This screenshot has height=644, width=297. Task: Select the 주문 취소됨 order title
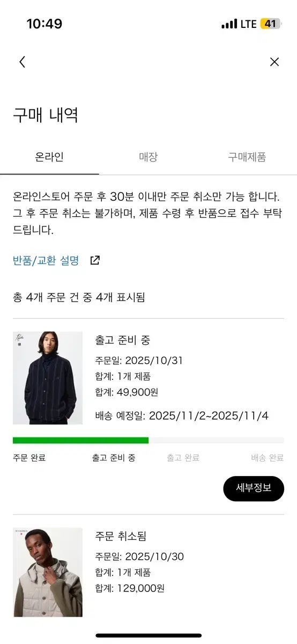[x=121, y=536]
